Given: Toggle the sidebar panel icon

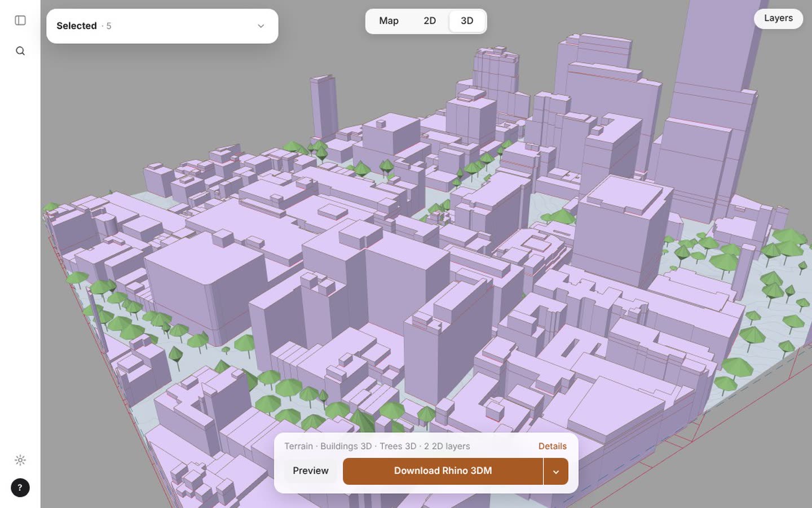Looking at the screenshot, I should [x=20, y=20].
